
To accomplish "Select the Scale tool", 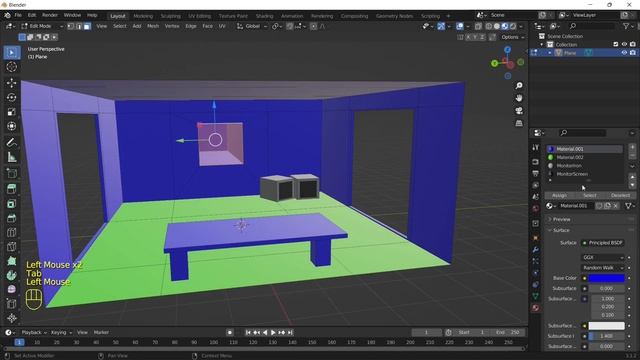I will coord(11,112).
